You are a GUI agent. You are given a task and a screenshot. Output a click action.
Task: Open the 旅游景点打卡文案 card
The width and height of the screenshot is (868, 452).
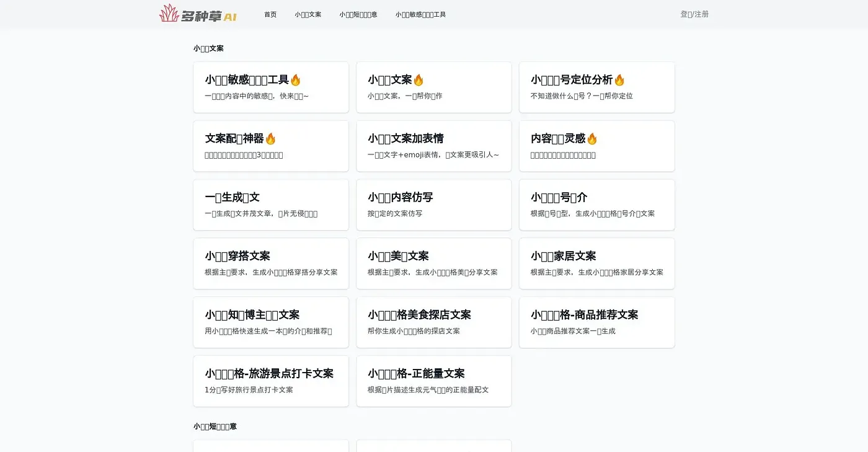click(271, 381)
